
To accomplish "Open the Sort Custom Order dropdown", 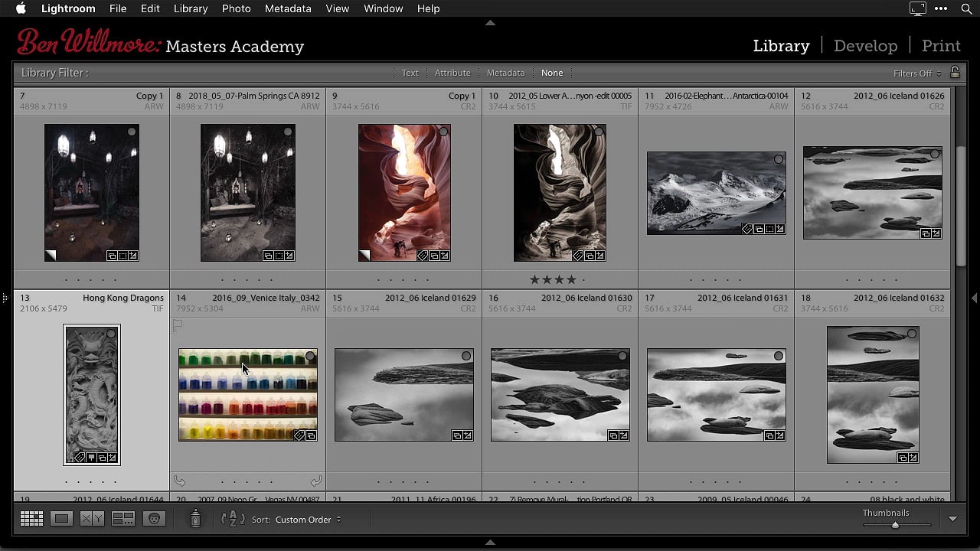I will (308, 520).
